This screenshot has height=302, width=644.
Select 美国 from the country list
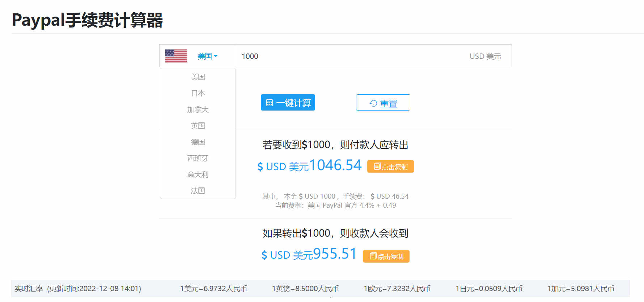(198, 77)
